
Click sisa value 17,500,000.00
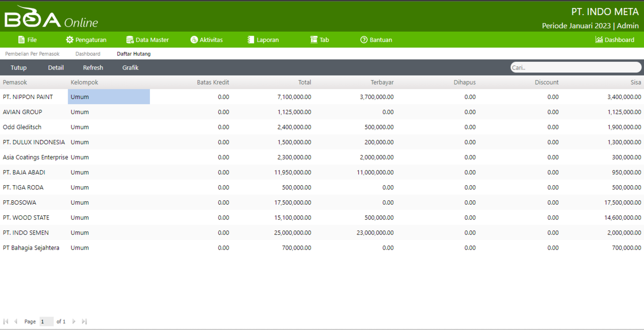pos(623,202)
